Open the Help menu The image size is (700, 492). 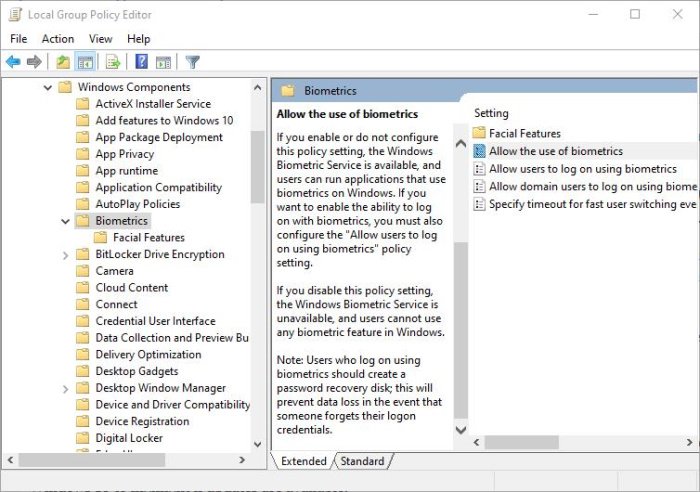pos(138,39)
